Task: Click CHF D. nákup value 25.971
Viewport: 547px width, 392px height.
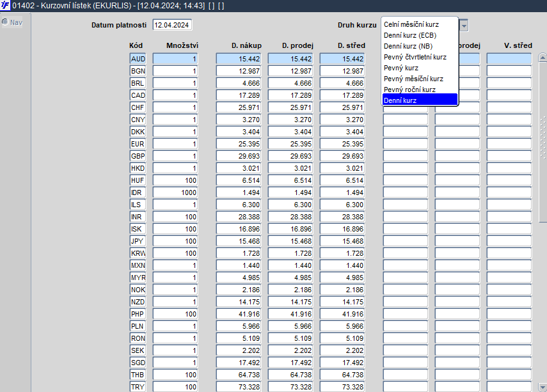Action: pyautogui.click(x=238, y=107)
